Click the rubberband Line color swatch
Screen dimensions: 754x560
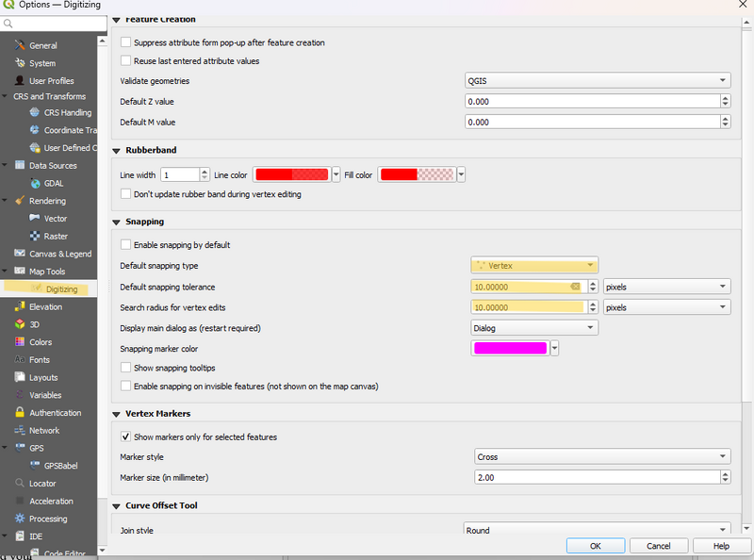(x=292, y=174)
